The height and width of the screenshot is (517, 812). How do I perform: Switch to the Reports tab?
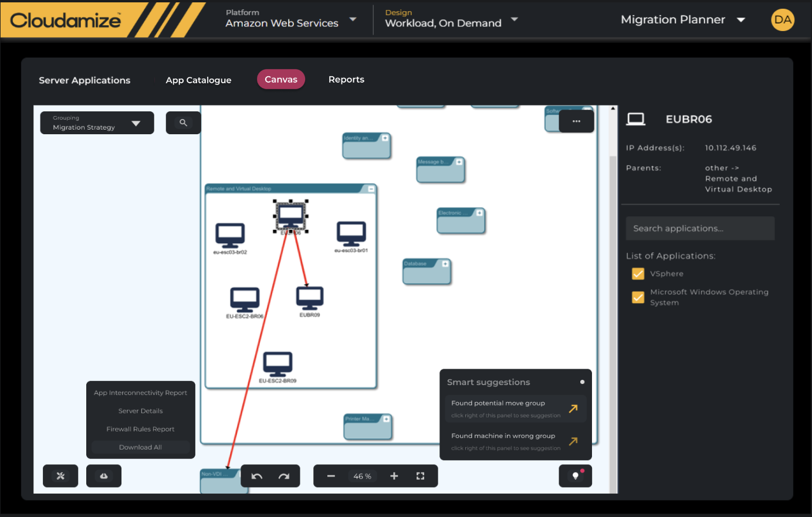[x=346, y=80]
